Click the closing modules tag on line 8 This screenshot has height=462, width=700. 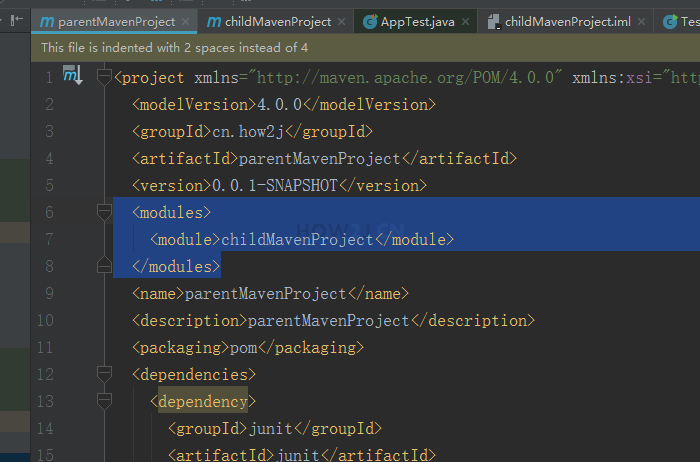pyautogui.click(x=176, y=266)
